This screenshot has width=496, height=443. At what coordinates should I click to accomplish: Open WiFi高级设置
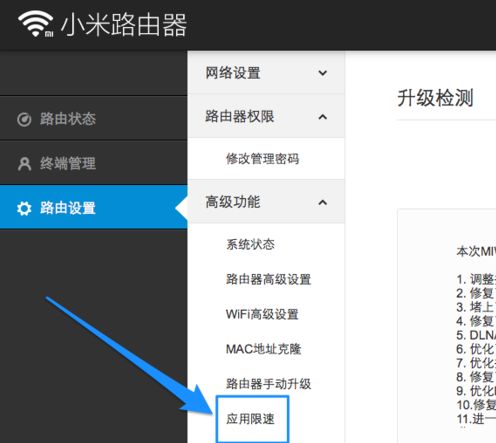262,314
